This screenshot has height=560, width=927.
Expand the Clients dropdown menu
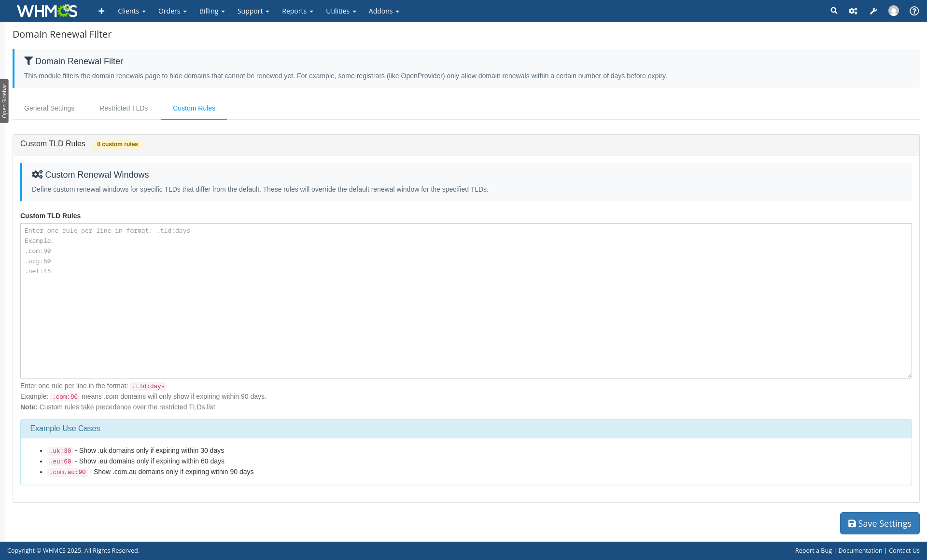click(131, 11)
